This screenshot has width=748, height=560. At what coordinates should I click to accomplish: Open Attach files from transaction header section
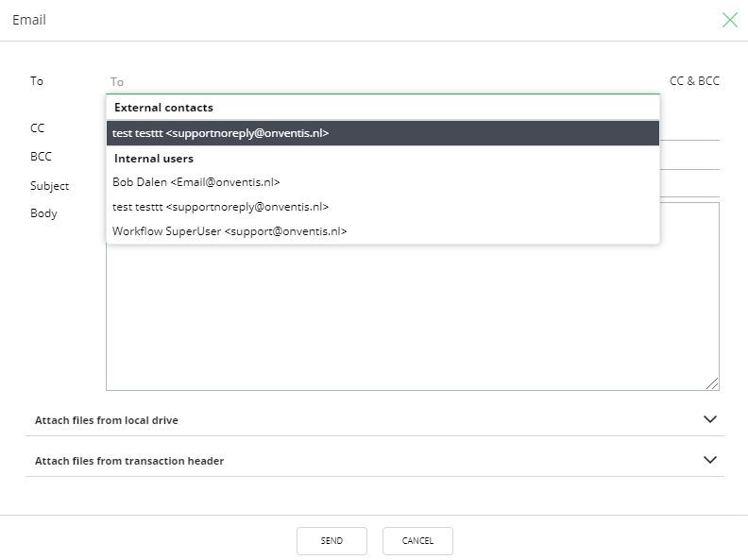(375, 461)
